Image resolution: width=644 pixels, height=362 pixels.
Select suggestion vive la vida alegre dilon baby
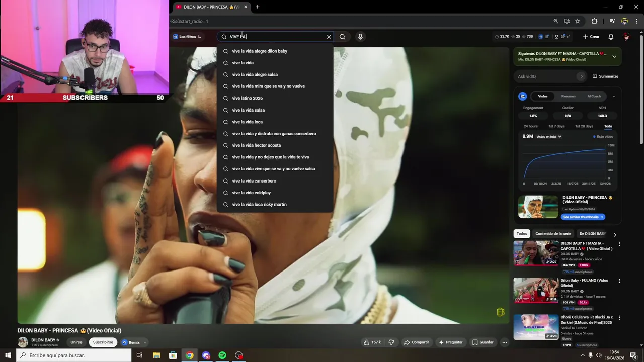click(275, 51)
